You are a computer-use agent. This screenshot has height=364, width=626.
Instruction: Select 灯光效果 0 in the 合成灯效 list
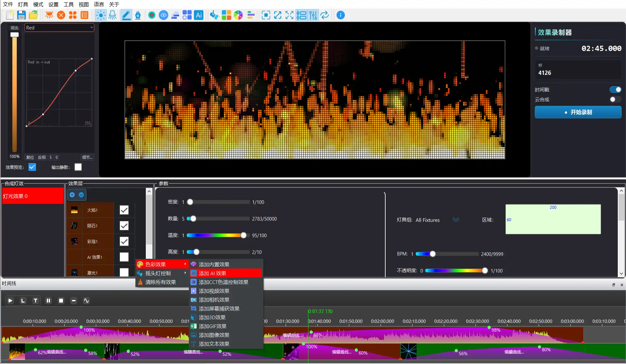pos(33,196)
